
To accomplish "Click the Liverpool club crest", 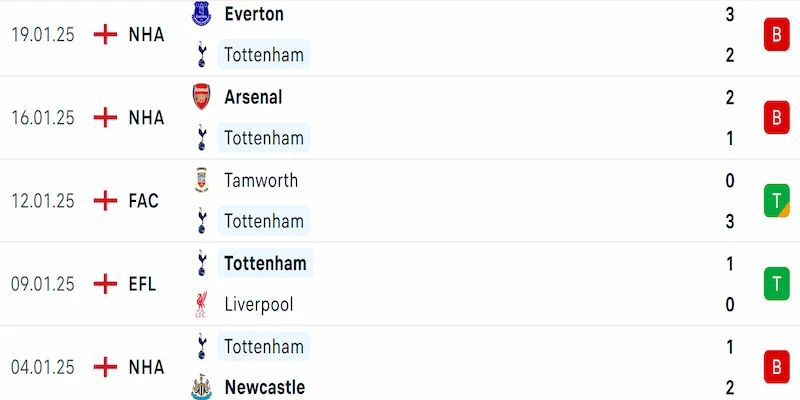I will coord(201,304).
